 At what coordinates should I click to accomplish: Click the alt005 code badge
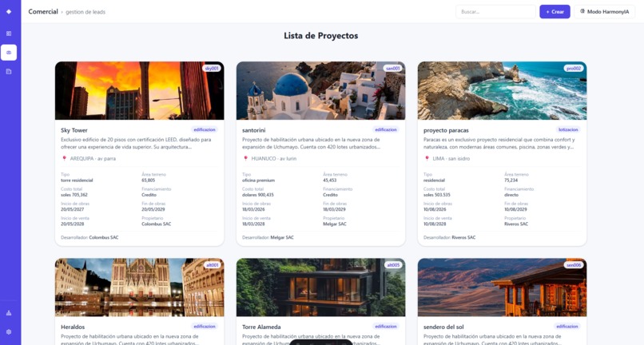point(393,265)
